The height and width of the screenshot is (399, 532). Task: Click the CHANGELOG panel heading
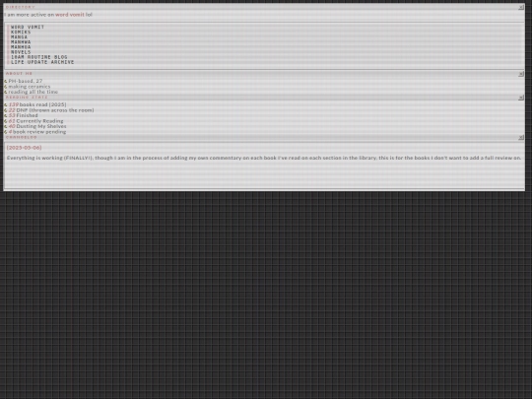click(22, 137)
